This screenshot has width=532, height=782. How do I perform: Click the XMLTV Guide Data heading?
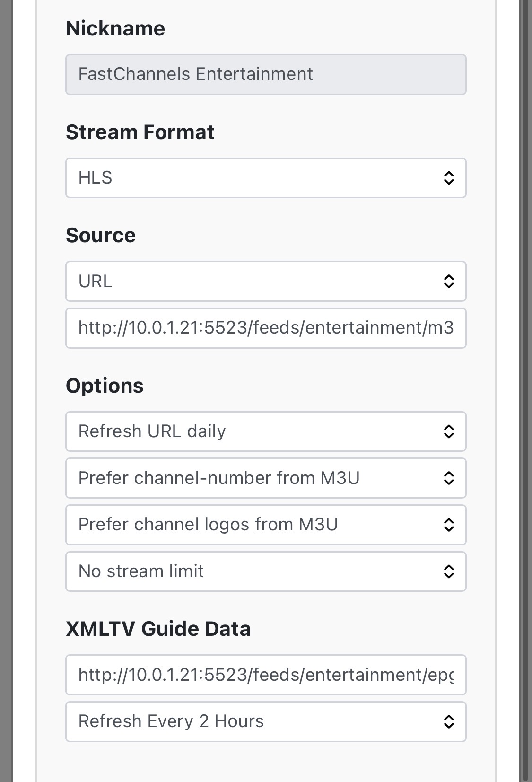coord(158,629)
